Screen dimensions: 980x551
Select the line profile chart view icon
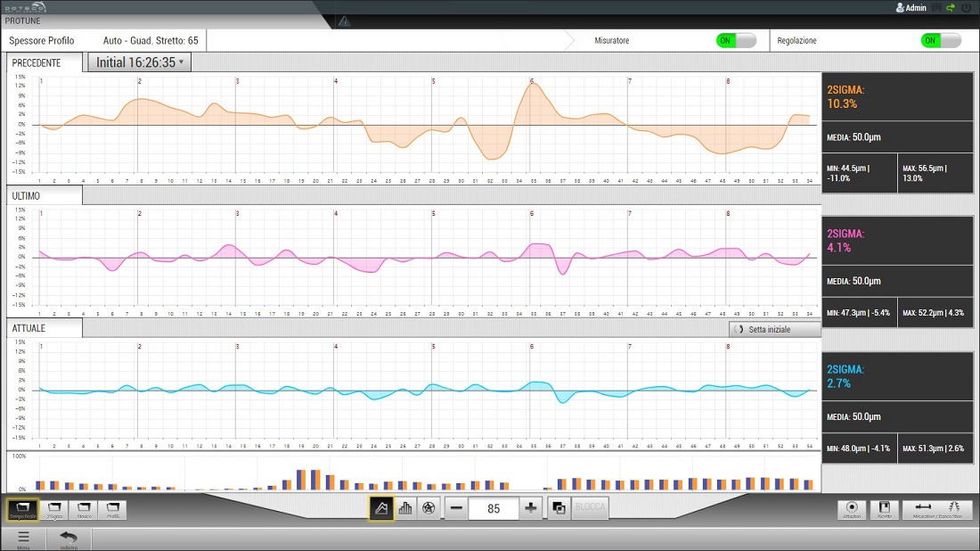click(x=382, y=508)
